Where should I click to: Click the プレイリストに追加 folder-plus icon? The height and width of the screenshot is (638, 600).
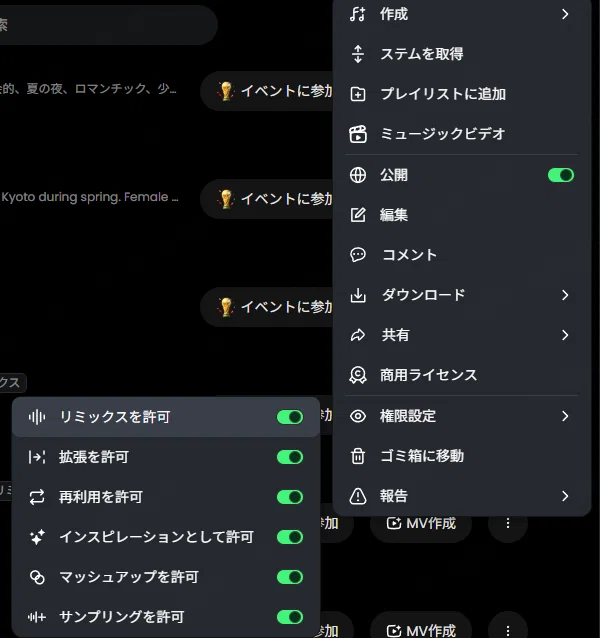(358, 94)
